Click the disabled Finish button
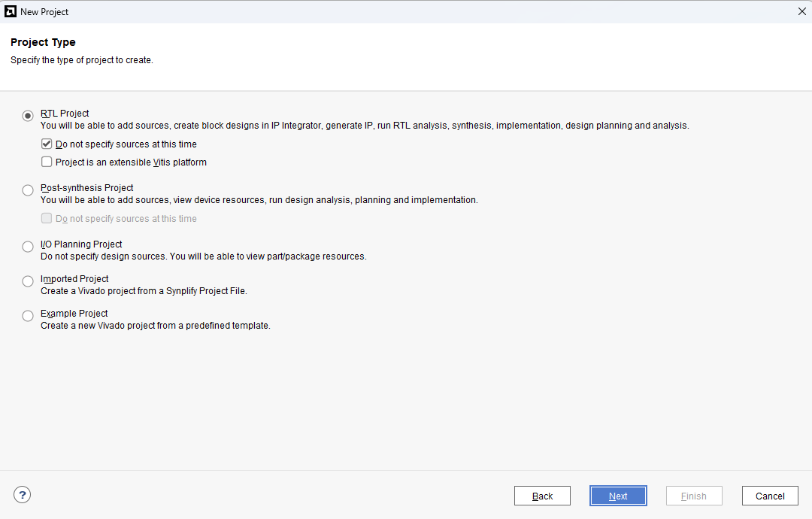The width and height of the screenshot is (812, 519). [693, 496]
